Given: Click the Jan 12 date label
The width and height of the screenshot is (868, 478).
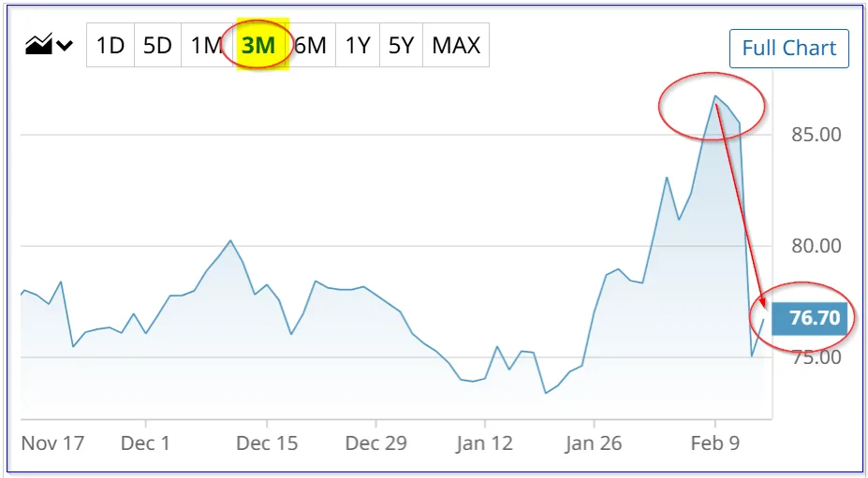Looking at the screenshot, I should [x=484, y=442].
